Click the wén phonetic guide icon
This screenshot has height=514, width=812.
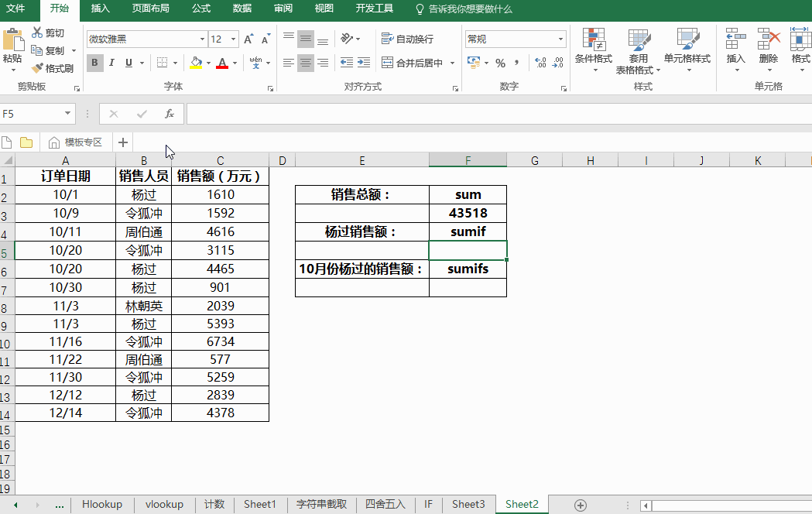tap(255, 63)
